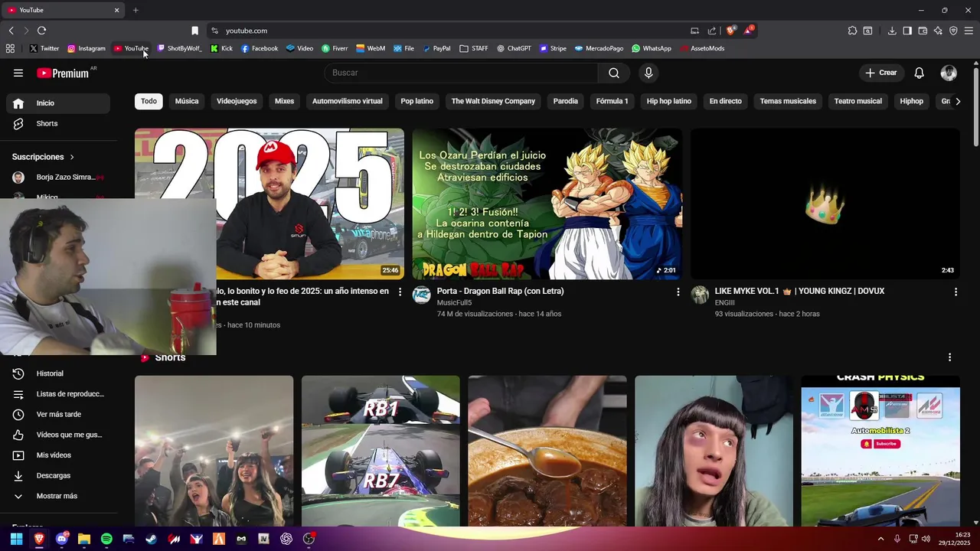
Task: Open the MusicFull5 channel avatar
Action: 422,295
